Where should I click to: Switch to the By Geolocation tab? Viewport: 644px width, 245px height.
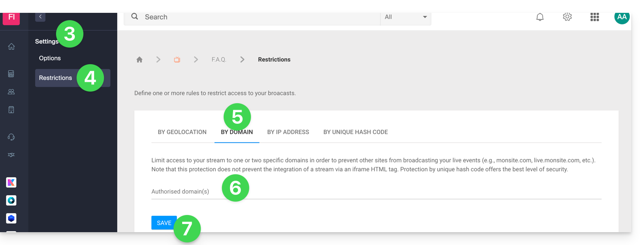click(182, 132)
